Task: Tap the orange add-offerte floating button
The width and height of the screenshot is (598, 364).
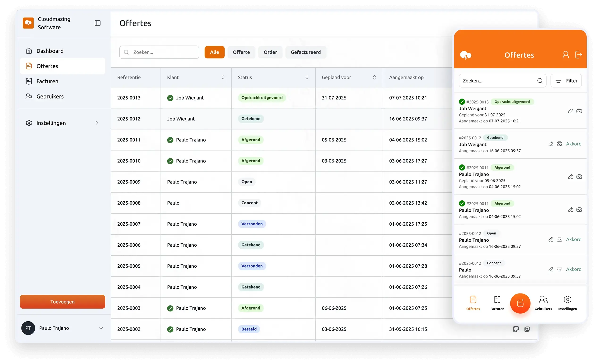Action: pyautogui.click(x=520, y=303)
